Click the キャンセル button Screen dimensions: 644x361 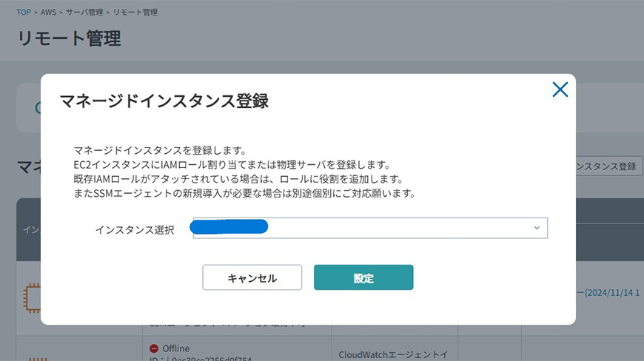pos(252,277)
